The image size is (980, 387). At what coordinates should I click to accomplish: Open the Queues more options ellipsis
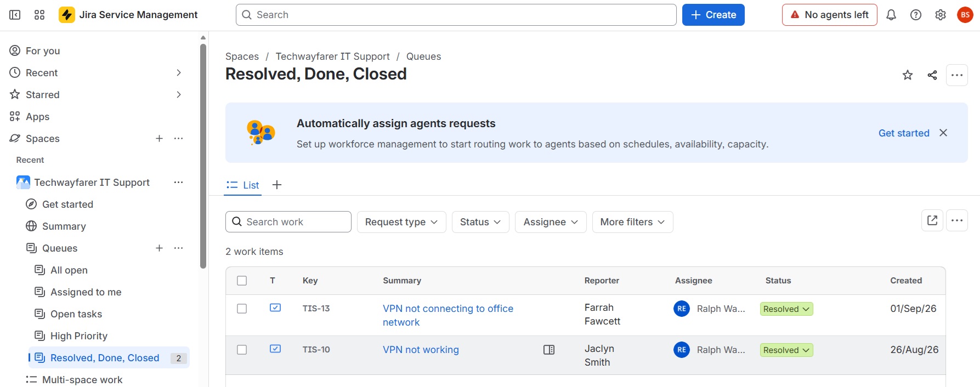click(x=178, y=248)
